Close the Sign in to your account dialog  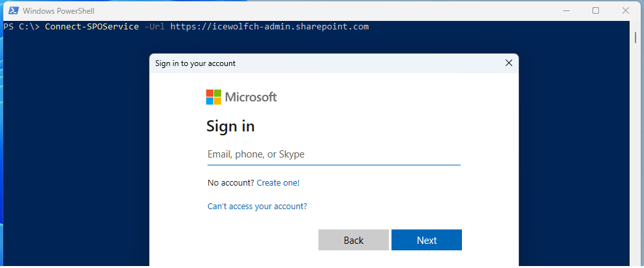coord(508,63)
